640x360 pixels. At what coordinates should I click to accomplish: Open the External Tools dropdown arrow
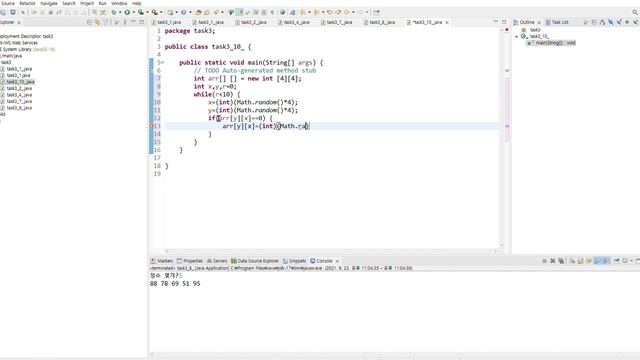click(161, 12)
